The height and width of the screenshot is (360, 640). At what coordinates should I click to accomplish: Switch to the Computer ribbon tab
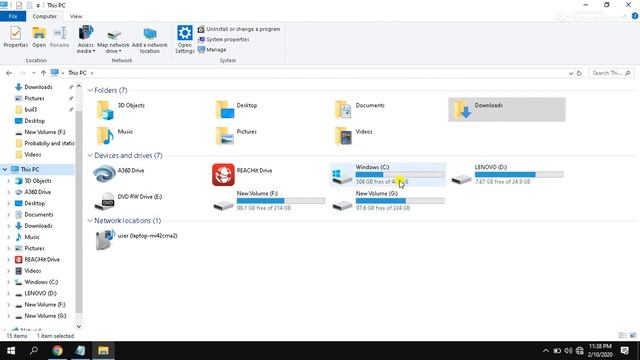click(x=44, y=16)
